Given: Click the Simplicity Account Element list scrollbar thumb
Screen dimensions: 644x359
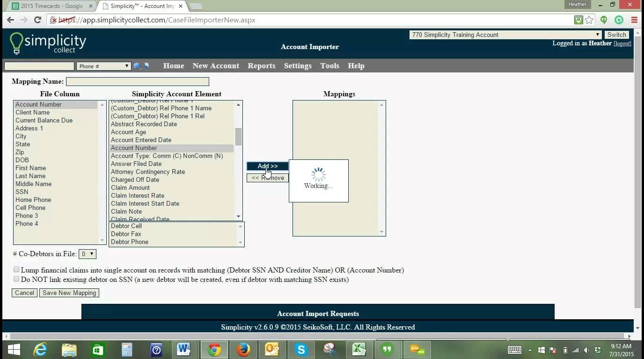Looking at the screenshot, I should pos(238,136).
